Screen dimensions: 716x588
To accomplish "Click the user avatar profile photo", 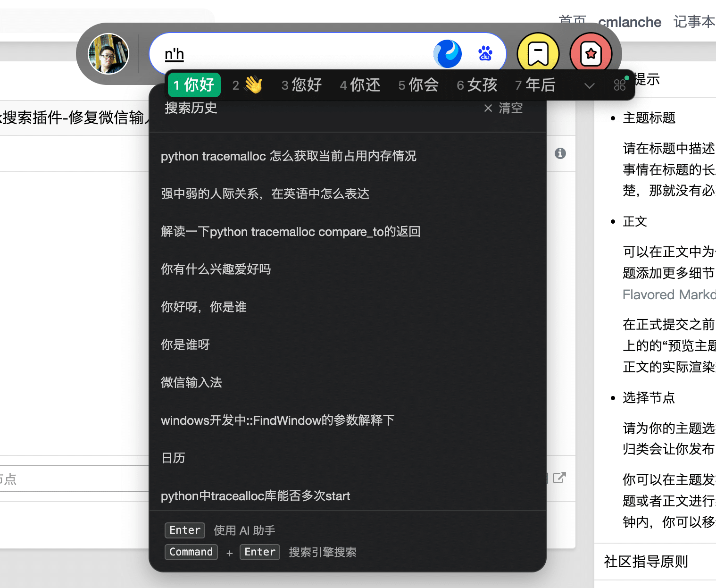I will (108, 53).
